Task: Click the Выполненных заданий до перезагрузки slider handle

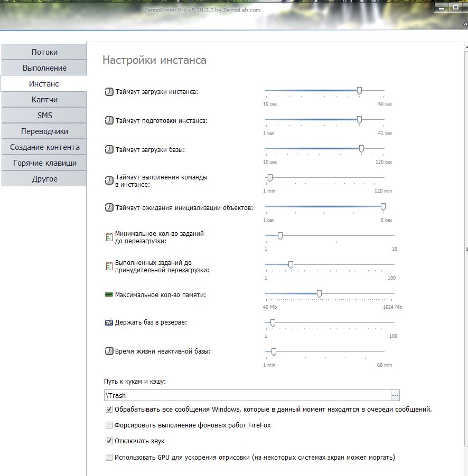Action: [291, 265]
